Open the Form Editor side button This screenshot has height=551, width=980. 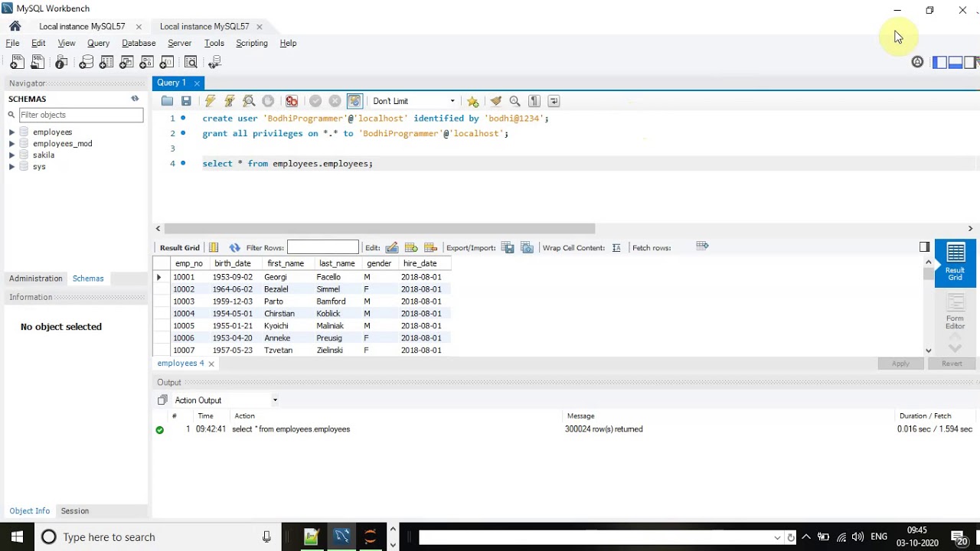point(955,312)
